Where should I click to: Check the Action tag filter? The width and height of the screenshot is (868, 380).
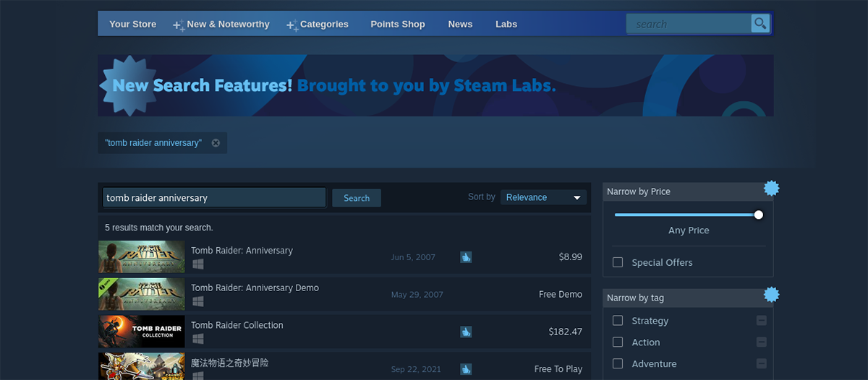click(x=618, y=342)
